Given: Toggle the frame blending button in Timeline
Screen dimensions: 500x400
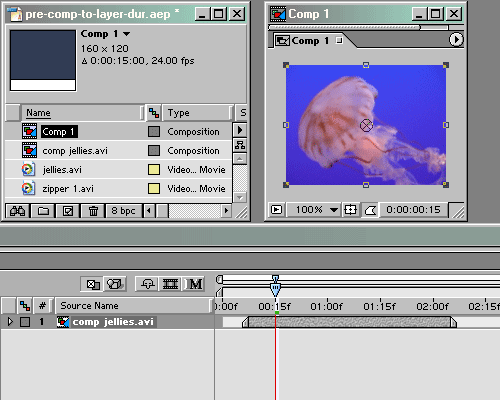Looking at the screenshot, I should [x=170, y=284].
